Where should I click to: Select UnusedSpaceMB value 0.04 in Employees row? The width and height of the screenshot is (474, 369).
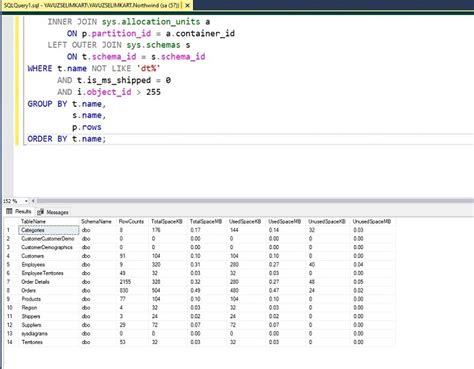372,265
